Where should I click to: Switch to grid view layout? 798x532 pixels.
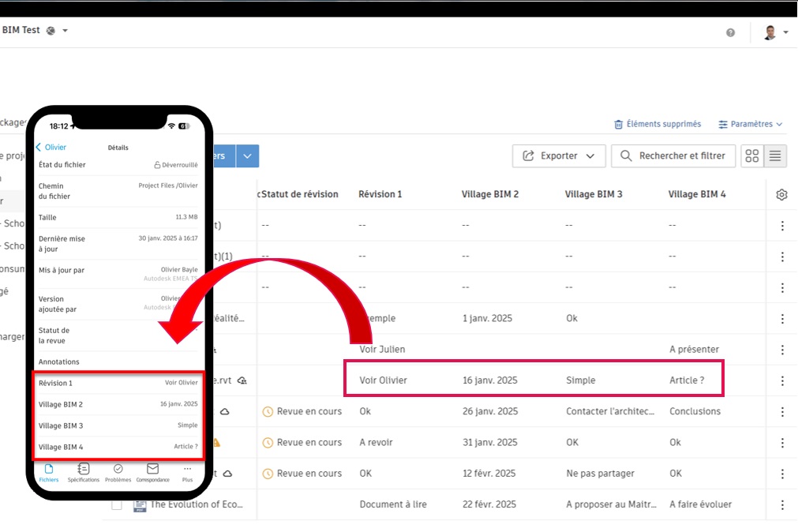click(x=751, y=155)
